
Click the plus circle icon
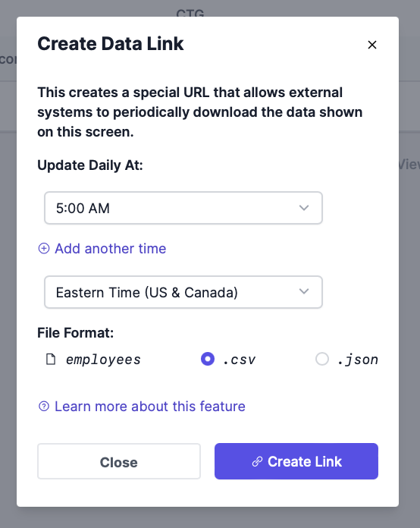[x=44, y=249]
